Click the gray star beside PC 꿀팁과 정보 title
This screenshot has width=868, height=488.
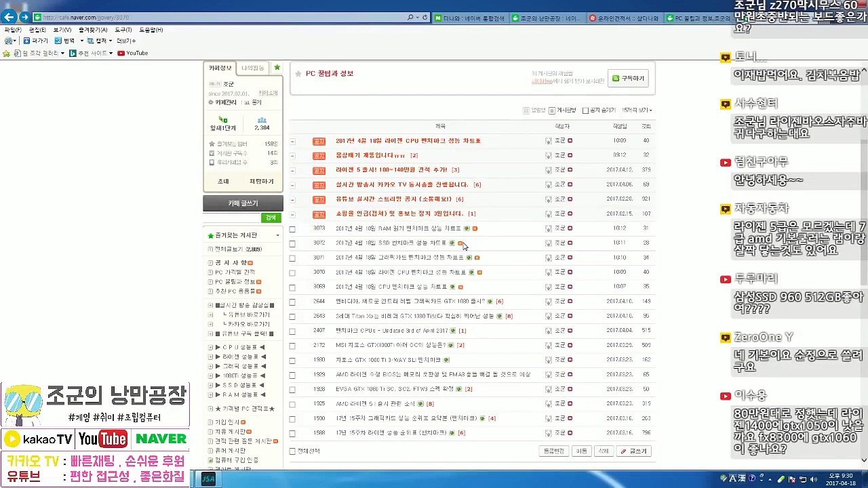pyautogui.click(x=298, y=73)
